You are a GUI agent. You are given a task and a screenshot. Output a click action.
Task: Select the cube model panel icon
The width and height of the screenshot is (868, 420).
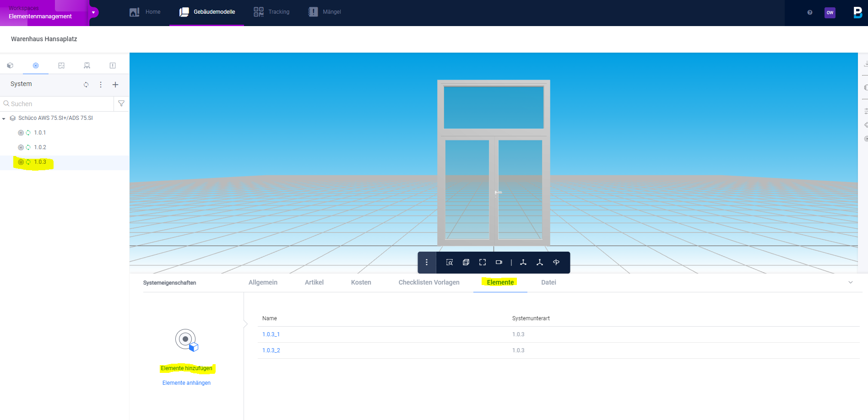(x=10, y=65)
